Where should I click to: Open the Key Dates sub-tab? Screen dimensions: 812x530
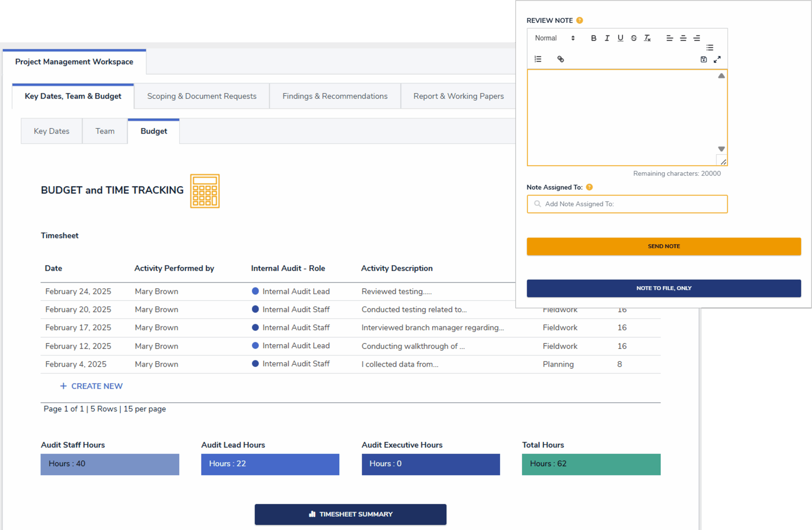pyautogui.click(x=51, y=131)
